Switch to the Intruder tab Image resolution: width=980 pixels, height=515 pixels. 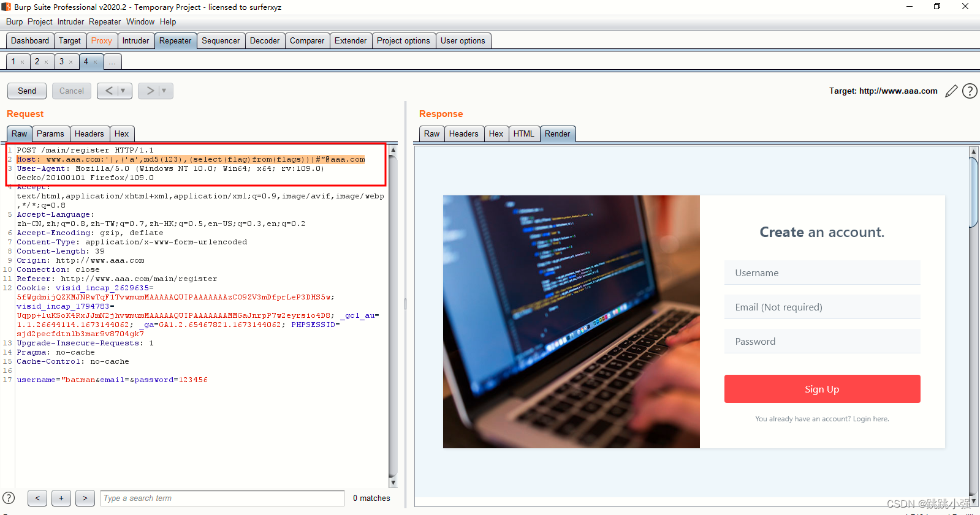coord(135,41)
